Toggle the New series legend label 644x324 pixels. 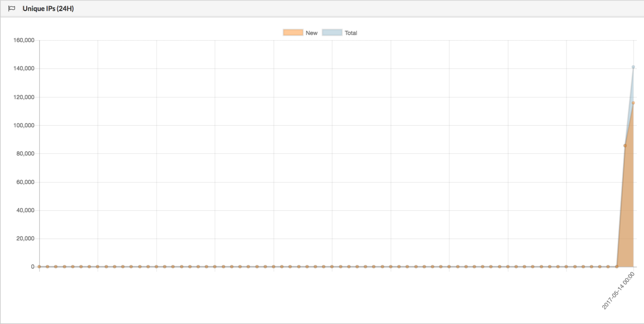[x=311, y=33]
